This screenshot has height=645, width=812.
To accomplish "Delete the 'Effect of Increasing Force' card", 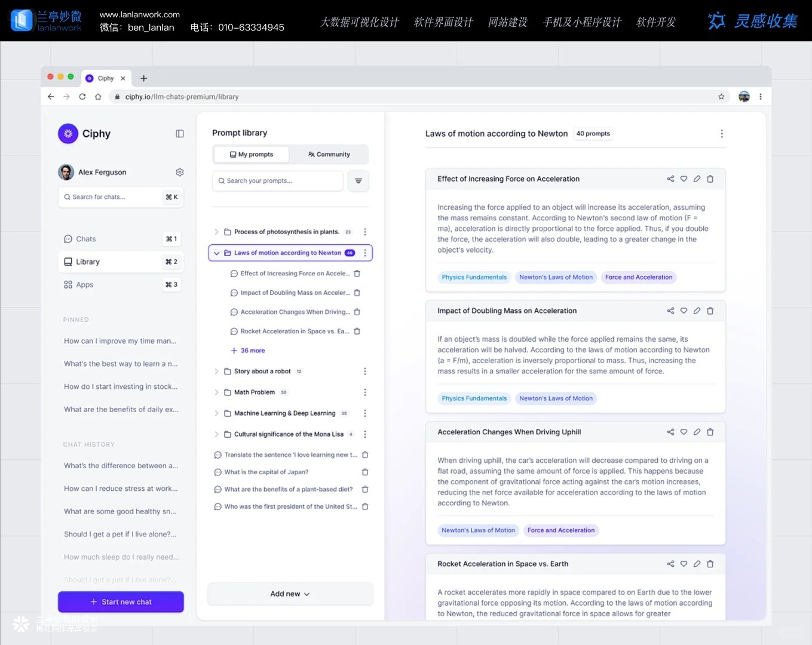I will (x=710, y=179).
